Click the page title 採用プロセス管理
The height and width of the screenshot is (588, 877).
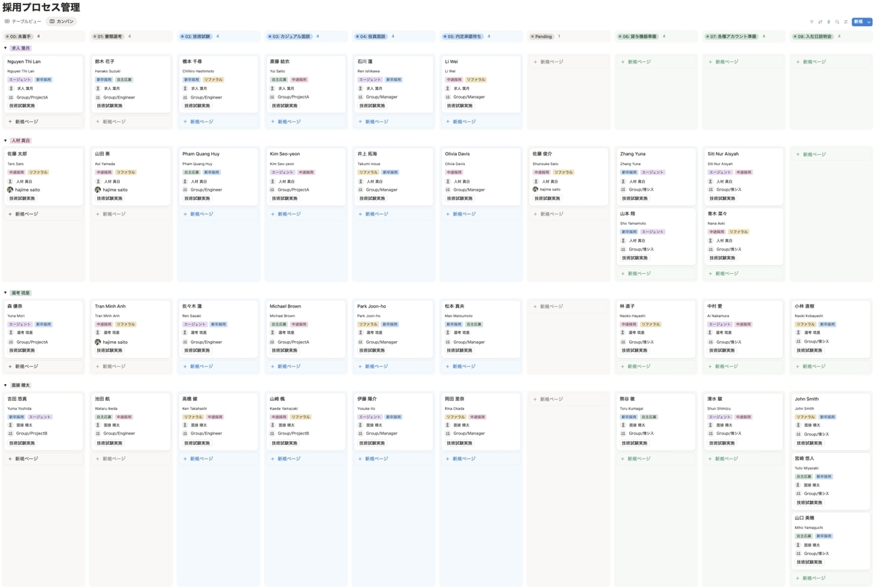coord(41,7)
